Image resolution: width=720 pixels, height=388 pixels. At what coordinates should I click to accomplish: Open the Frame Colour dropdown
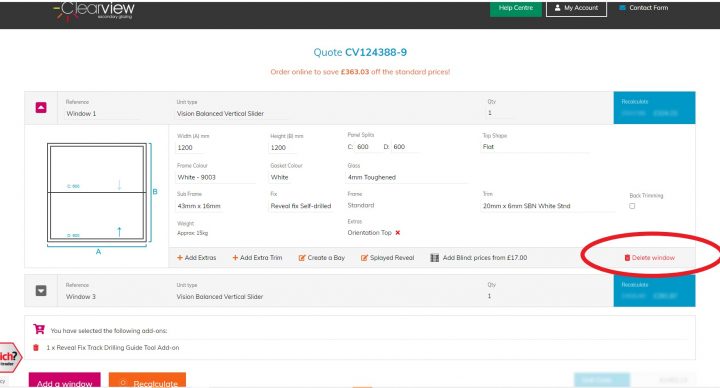pyautogui.click(x=216, y=177)
